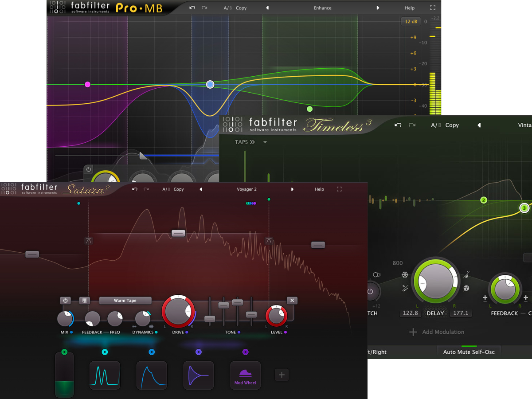Click Add Modulation in Timeless
This screenshot has height=399, width=532.
tap(437, 332)
